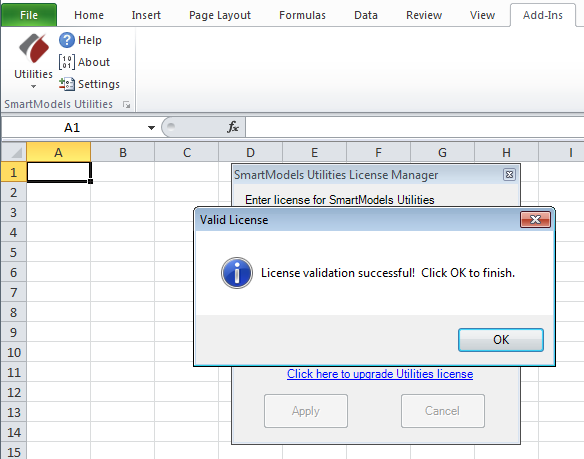
Task: Click the Select All corner triangle
Action: (x=14, y=152)
